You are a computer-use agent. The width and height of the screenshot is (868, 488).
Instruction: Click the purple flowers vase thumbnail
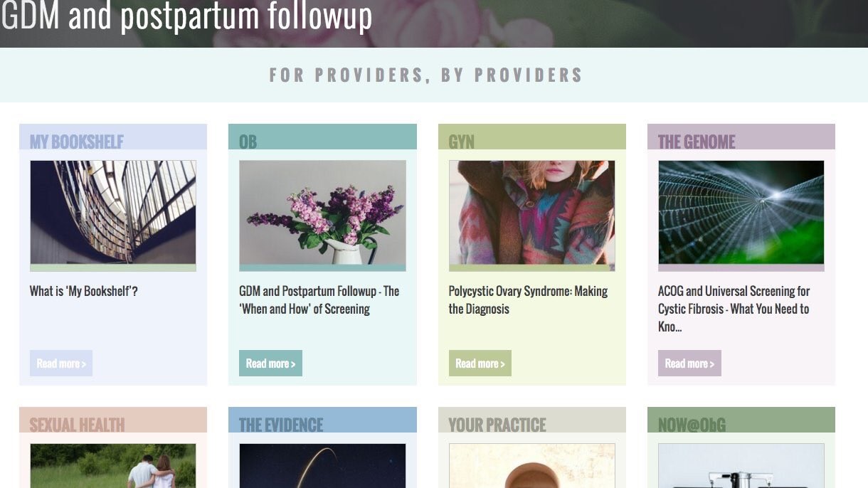(x=322, y=213)
